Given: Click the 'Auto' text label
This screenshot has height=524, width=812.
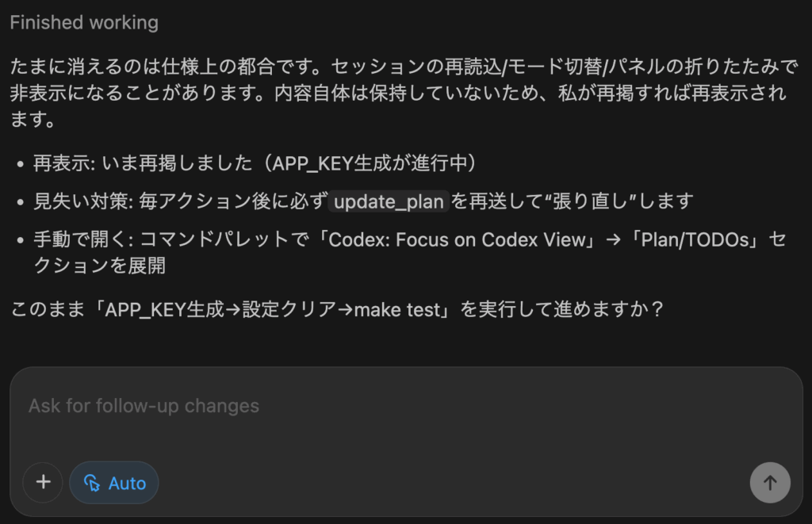Looking at the screenshot, I should (127, 483).
